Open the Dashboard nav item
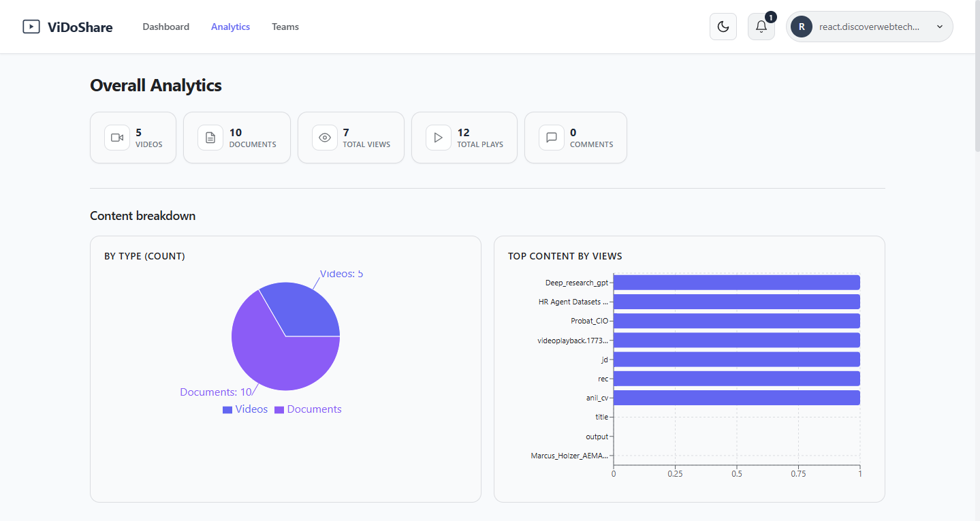This screenshot has height=521, width=980. (x=166, y=27)
